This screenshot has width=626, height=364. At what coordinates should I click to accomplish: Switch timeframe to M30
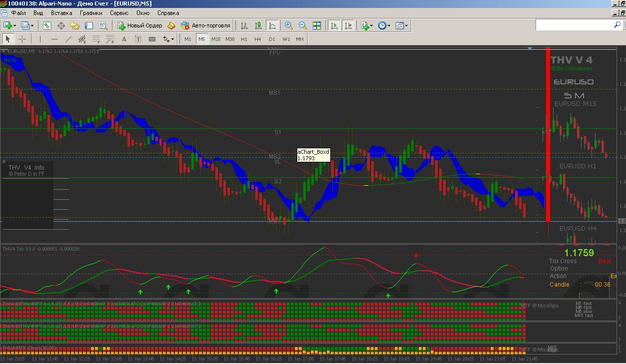coord(230,39)
